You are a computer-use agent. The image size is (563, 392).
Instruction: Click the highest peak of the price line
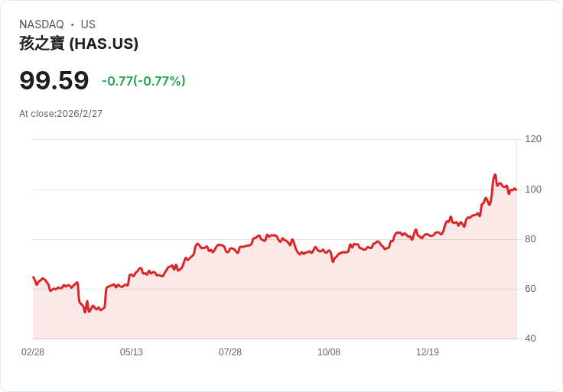pyautogui.click(x=495, y=175)
